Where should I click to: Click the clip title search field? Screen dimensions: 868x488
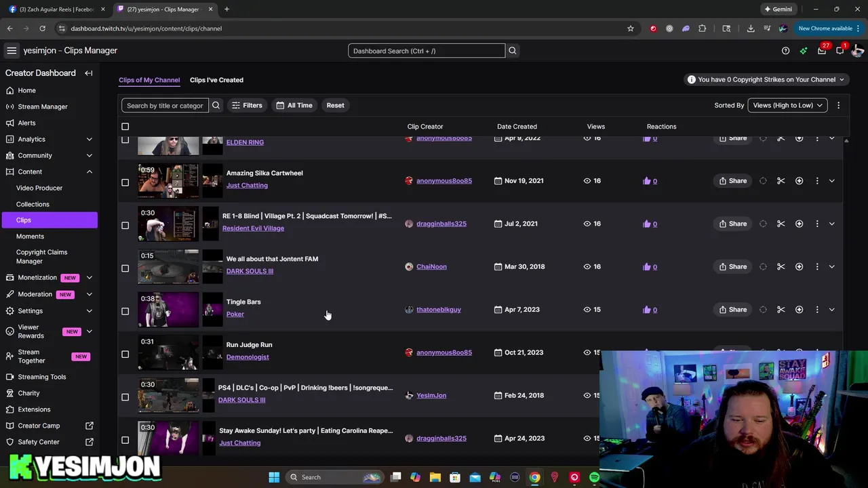(165, 106)
